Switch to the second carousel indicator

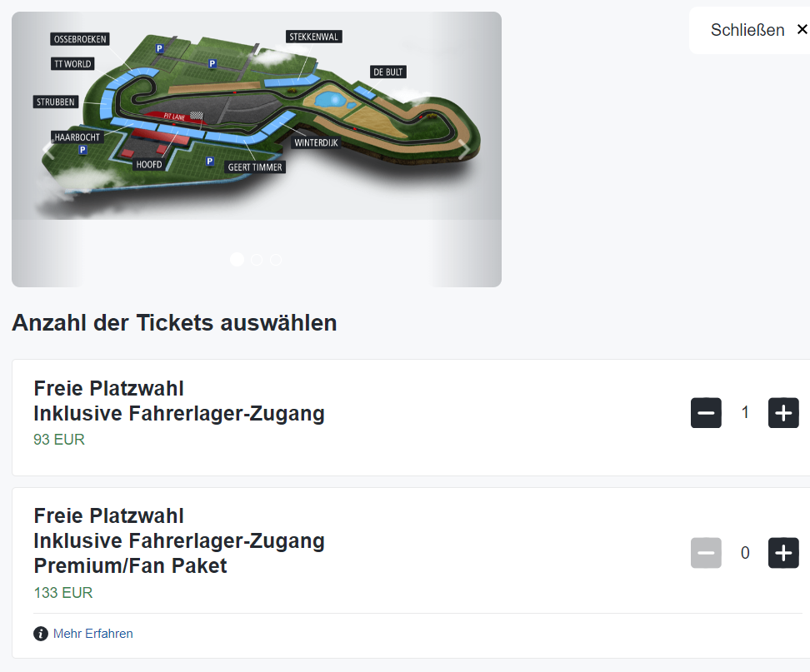[x=257, y=260]
